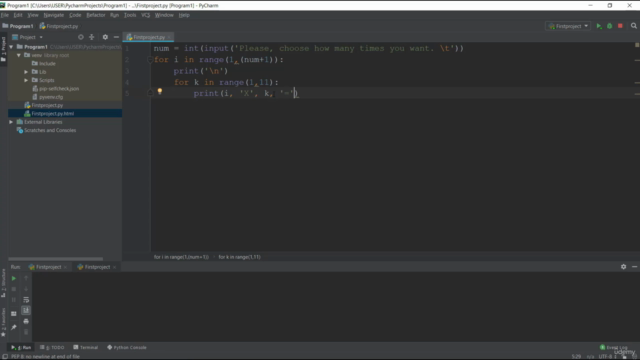Open the Event Log
The width and height of the screenshot is (640, 360).
(614, 347)
